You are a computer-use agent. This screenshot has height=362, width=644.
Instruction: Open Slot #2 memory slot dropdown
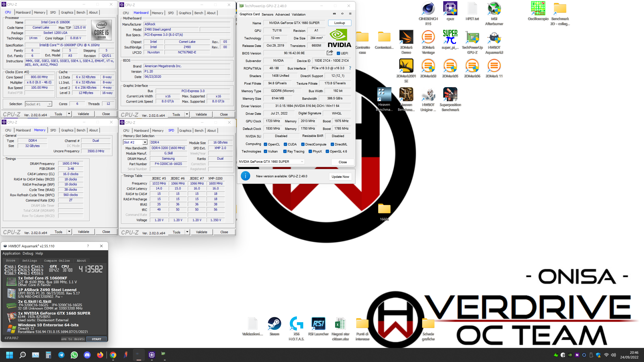[x=145, y=142]
